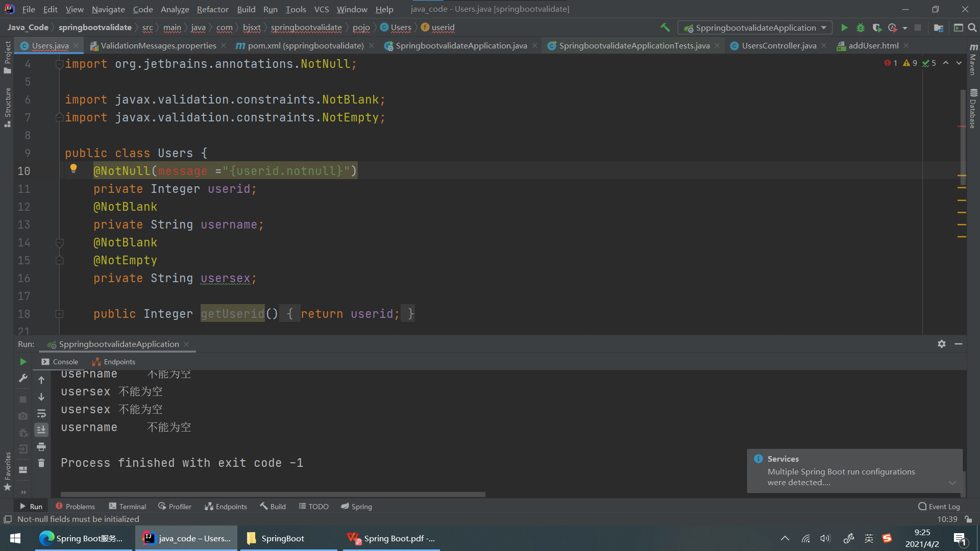
Task: Close the Users.java tab
Action: (x=76, y=45)
